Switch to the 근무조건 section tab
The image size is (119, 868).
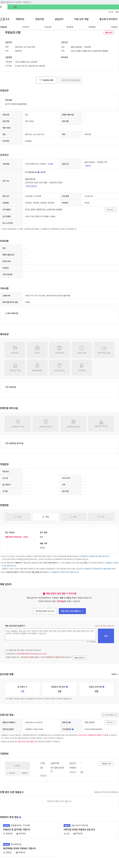(26, 27)
